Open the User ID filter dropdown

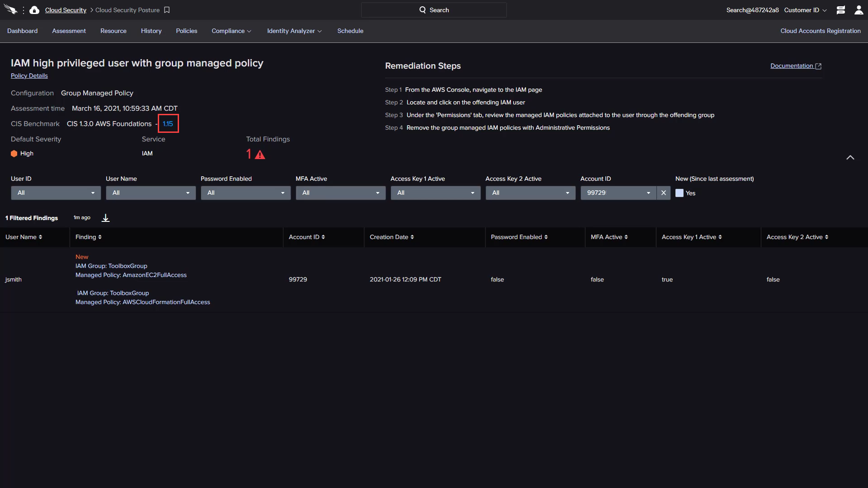tap(56, 193)
